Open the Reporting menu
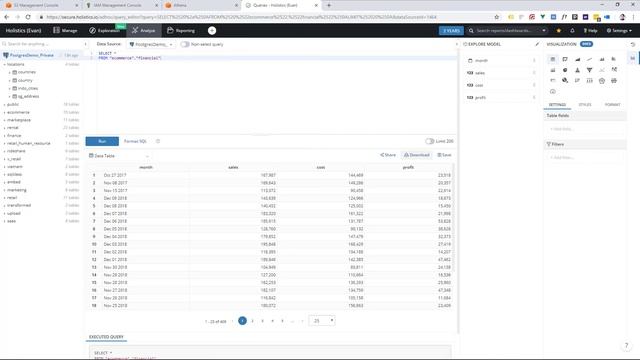Screen dimensions: 640x360 point(181,31)
